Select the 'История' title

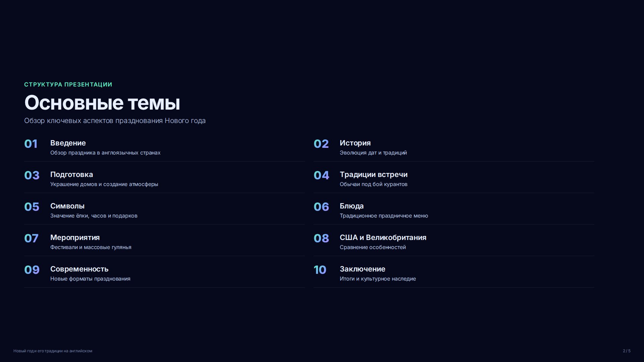355,143
